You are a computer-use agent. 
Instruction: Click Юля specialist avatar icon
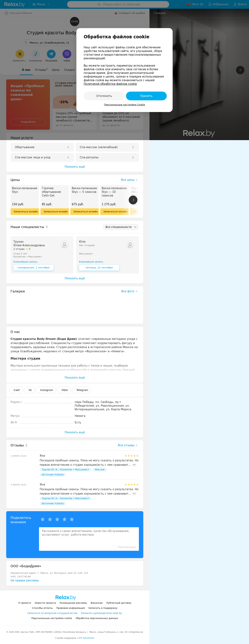point(130,245)
